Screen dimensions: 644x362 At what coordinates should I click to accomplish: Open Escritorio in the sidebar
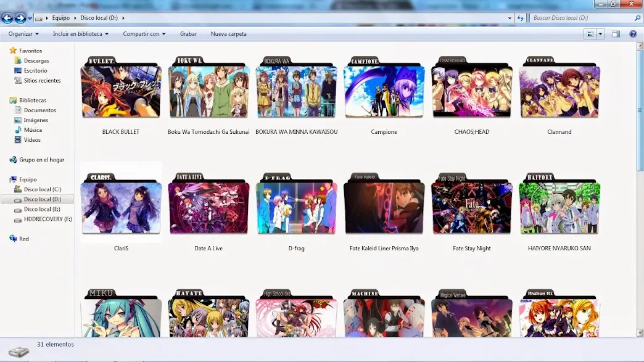click(35, 70)
